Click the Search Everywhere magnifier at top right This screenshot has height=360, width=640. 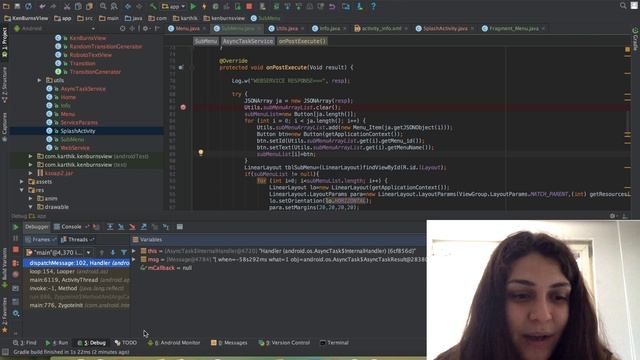pos(623,6)
